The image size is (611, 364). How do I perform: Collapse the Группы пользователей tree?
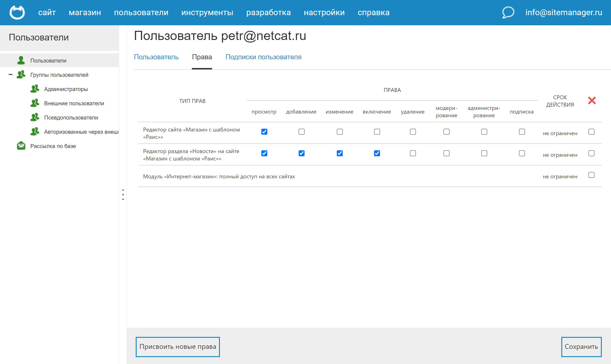point(10,74)
